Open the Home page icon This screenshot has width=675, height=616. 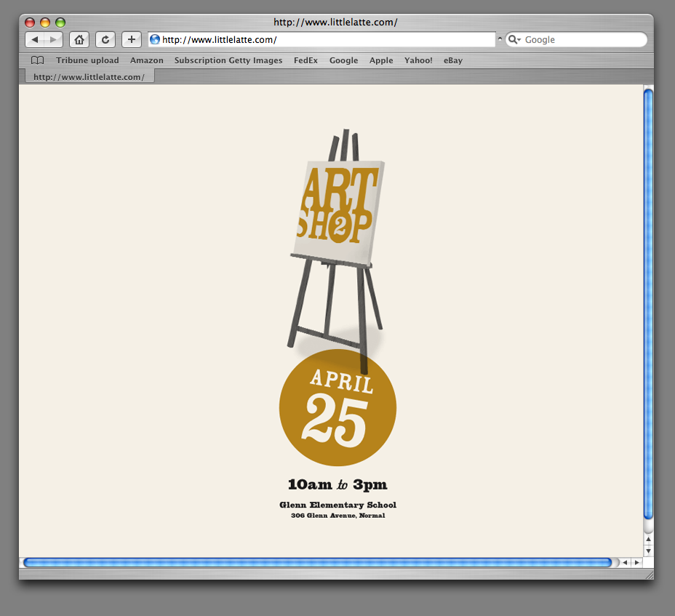79,39
